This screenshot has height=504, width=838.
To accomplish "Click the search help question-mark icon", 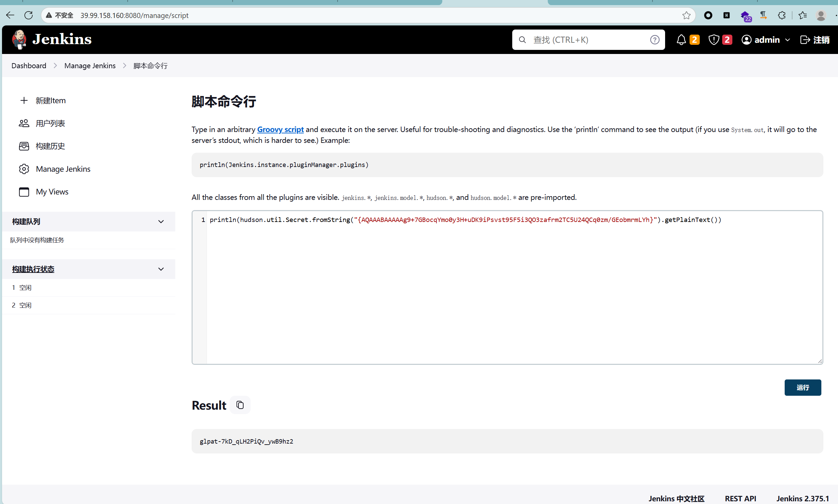I will (655, 40).
